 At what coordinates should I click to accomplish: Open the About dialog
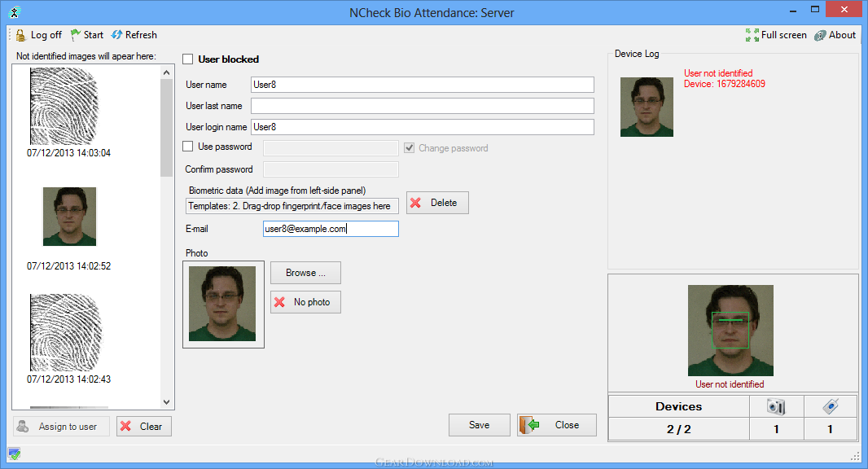pyautogui.click(x=835, y=35)
